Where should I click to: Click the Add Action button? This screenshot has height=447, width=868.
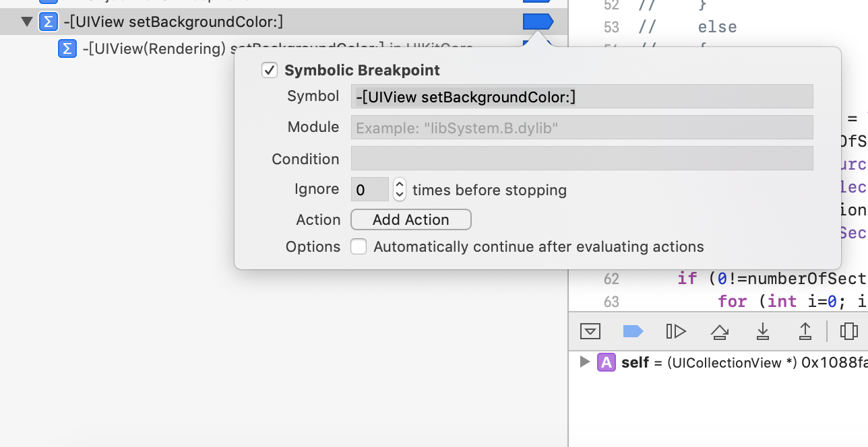tap(410, 219)
